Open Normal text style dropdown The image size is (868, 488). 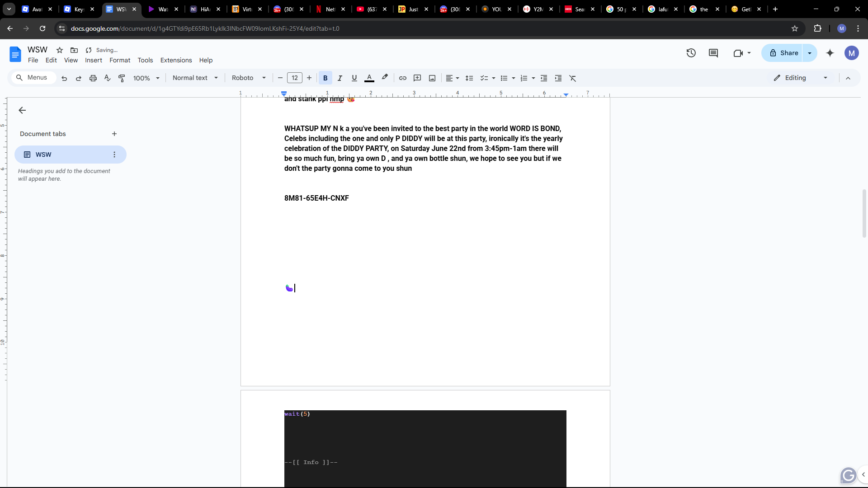click(x=195, y=78)
